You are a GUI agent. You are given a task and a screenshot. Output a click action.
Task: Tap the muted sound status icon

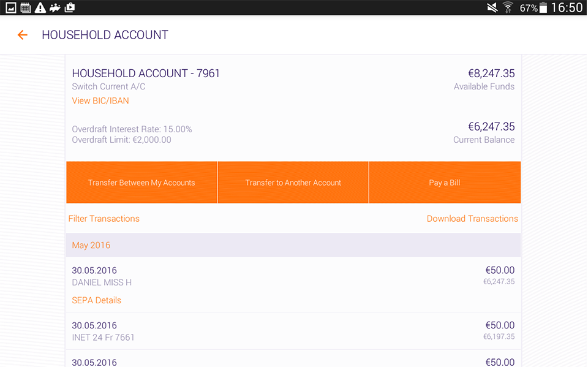pos(492,7)
